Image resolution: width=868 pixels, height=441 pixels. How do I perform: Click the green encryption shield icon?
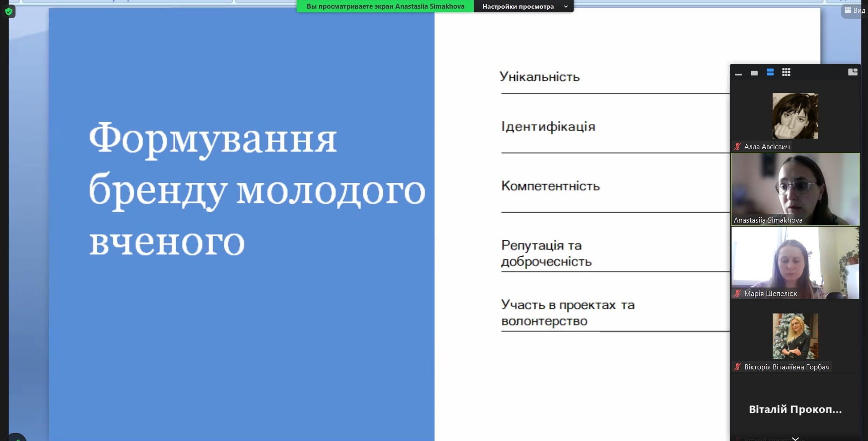coord(9,11)
